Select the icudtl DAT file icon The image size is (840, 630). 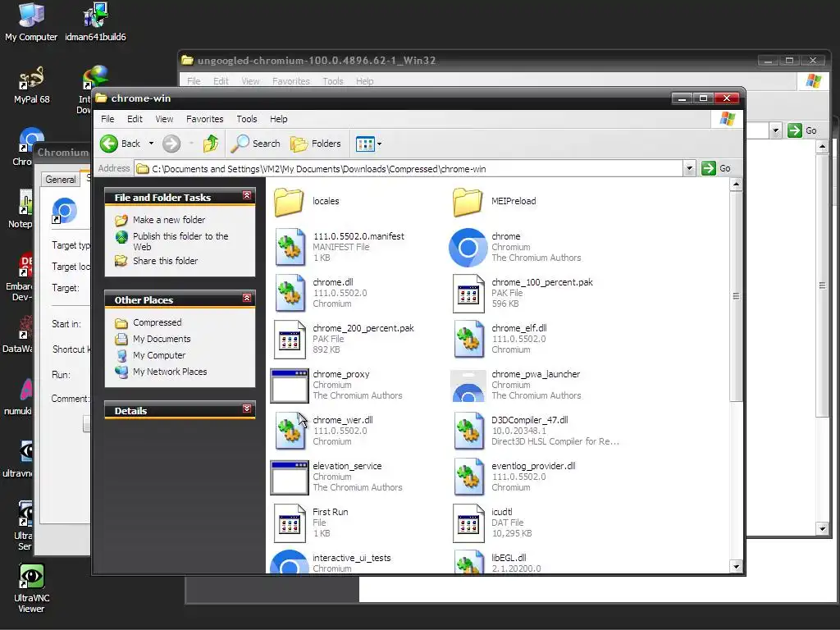468,523
